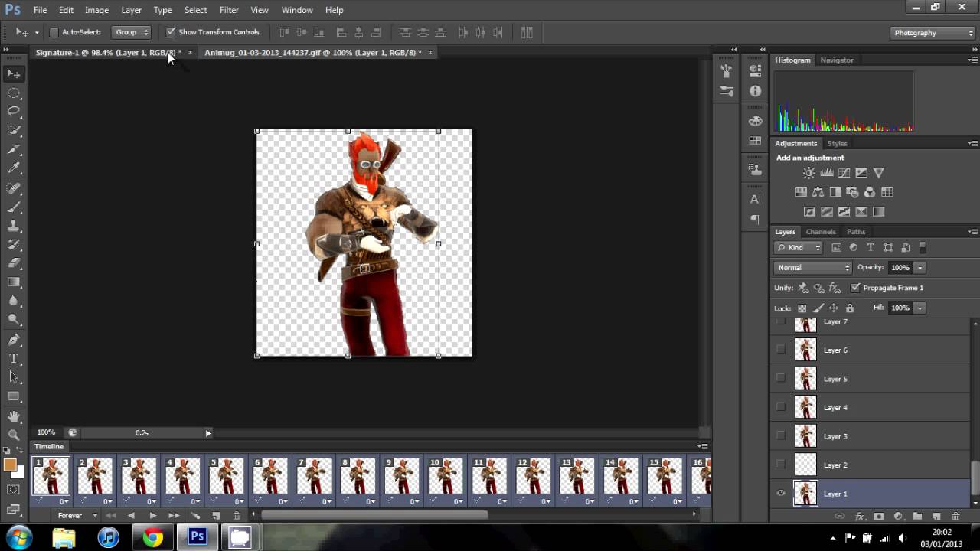Open the Photography workspace dropdown
The height and width of the screenshot is (551, 980).
coord(933,33)
